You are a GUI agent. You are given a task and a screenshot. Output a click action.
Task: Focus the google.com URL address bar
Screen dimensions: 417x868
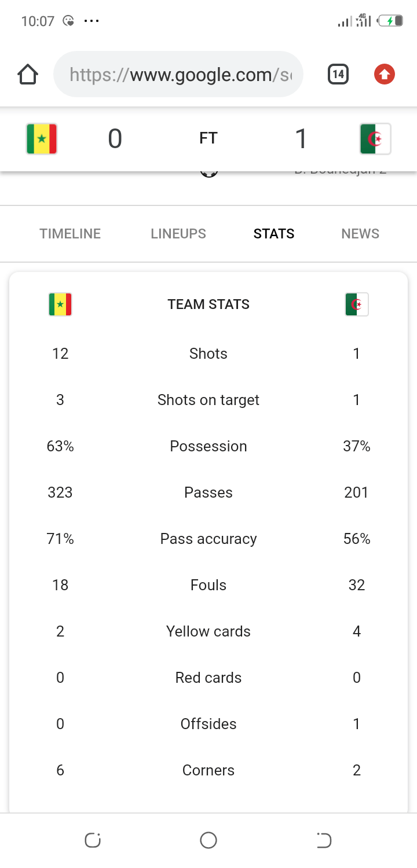tap(178, 75)
